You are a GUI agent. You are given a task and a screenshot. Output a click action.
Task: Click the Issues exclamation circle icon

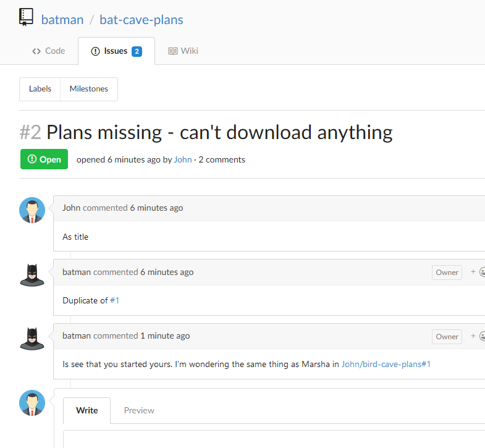[95, 51]
